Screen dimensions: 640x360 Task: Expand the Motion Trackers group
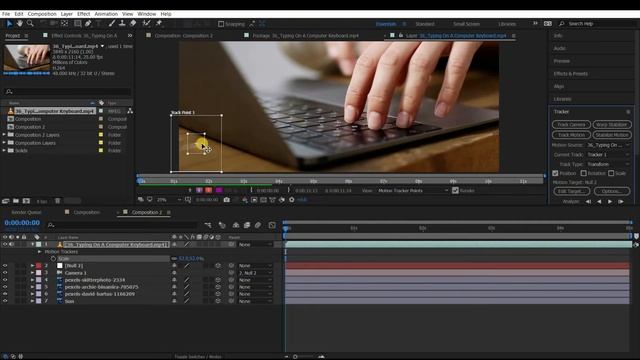pyautogui.click(x=40, y=252)
